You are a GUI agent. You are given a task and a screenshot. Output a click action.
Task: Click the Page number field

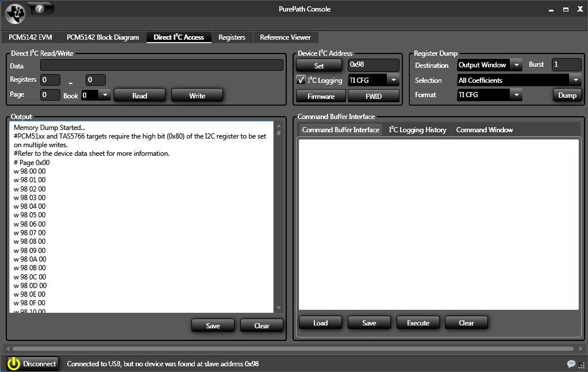click(50, 95)
